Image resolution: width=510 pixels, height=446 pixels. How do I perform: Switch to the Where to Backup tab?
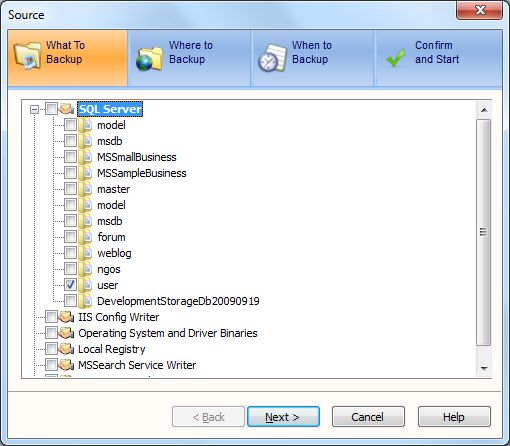click(190, 58)
